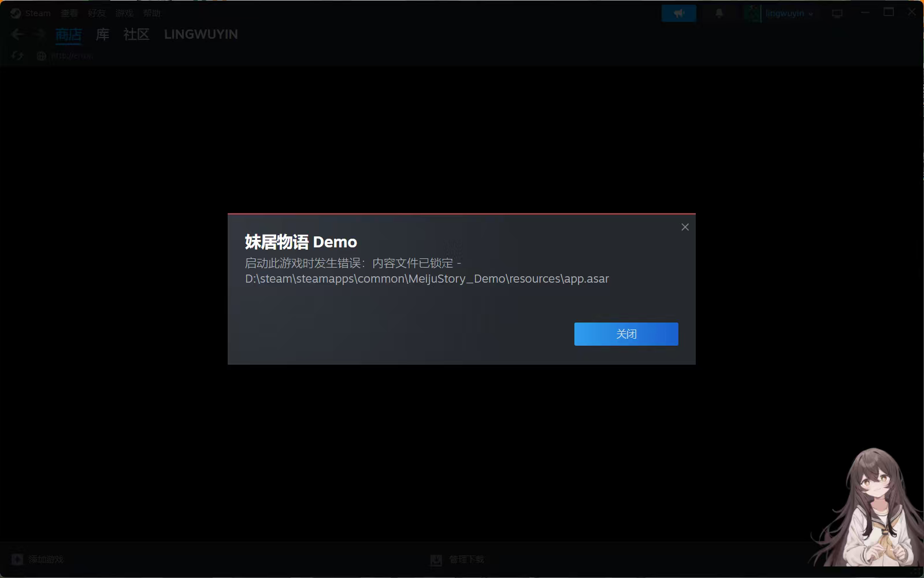This screenshot has width=924, height=578.
Task: Open the 好友 menu
Action: click(x=97, y=13)
